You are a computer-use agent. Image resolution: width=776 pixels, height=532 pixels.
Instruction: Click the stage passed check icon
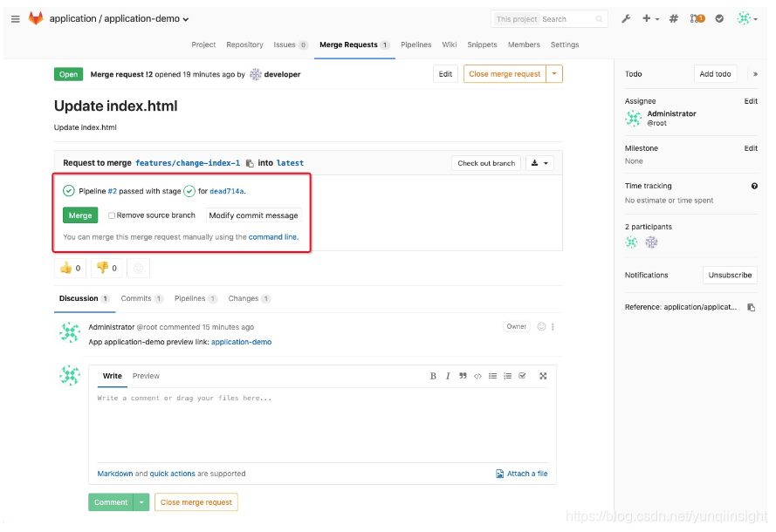point(189,191)
